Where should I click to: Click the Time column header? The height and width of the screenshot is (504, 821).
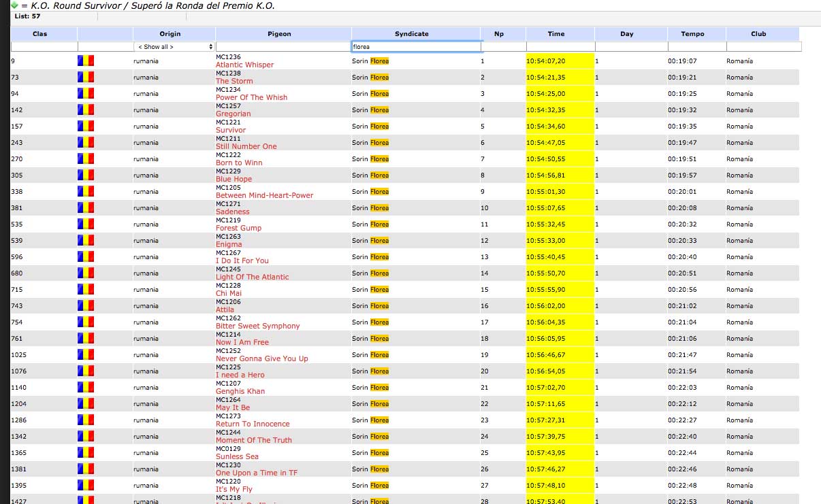click(556, 33)
